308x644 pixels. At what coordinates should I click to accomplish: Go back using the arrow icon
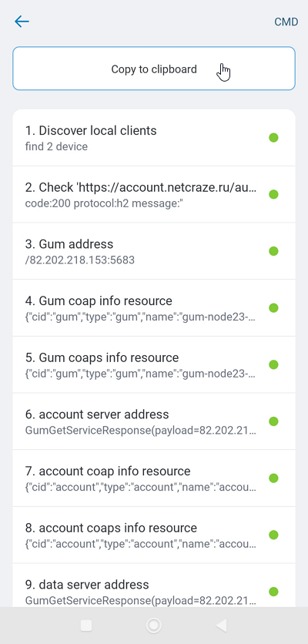click(22, 22)
